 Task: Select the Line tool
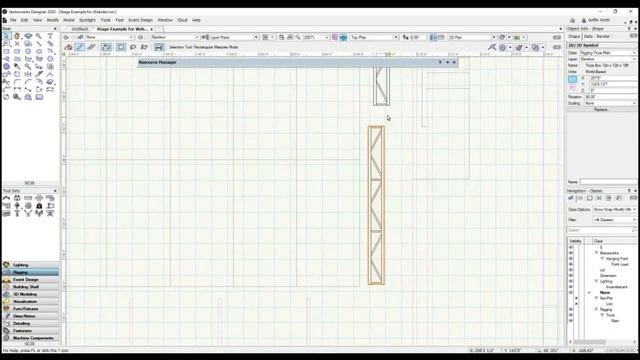pyautogui.click(x=39, y=44)
